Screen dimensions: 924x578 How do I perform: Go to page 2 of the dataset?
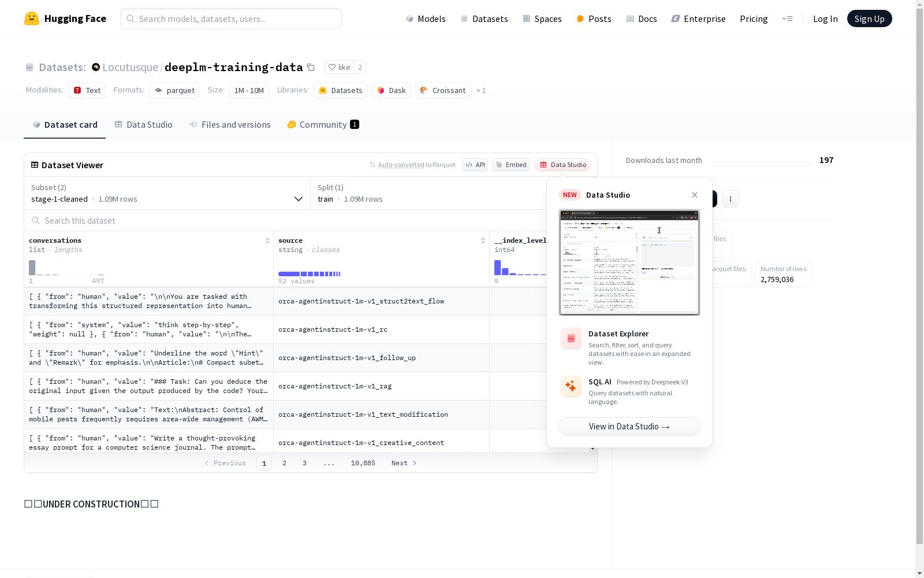pyautogui.click(x=284, y=463)
